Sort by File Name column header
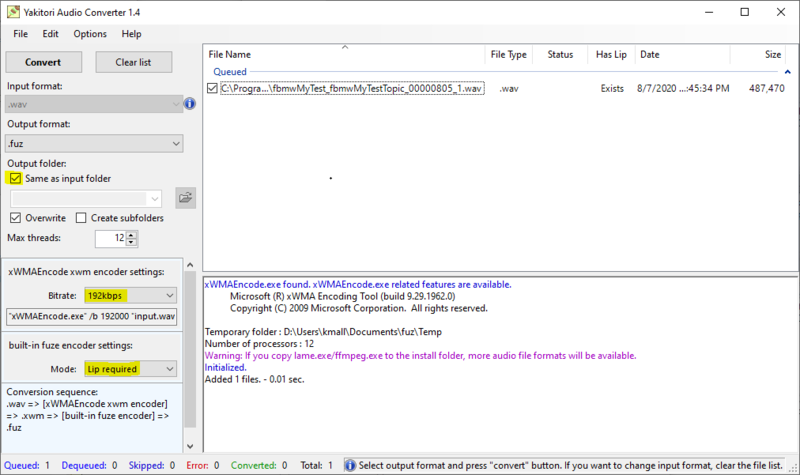This screenshot has width=800, height=475. pyautogui.click(x=344, y=54)
